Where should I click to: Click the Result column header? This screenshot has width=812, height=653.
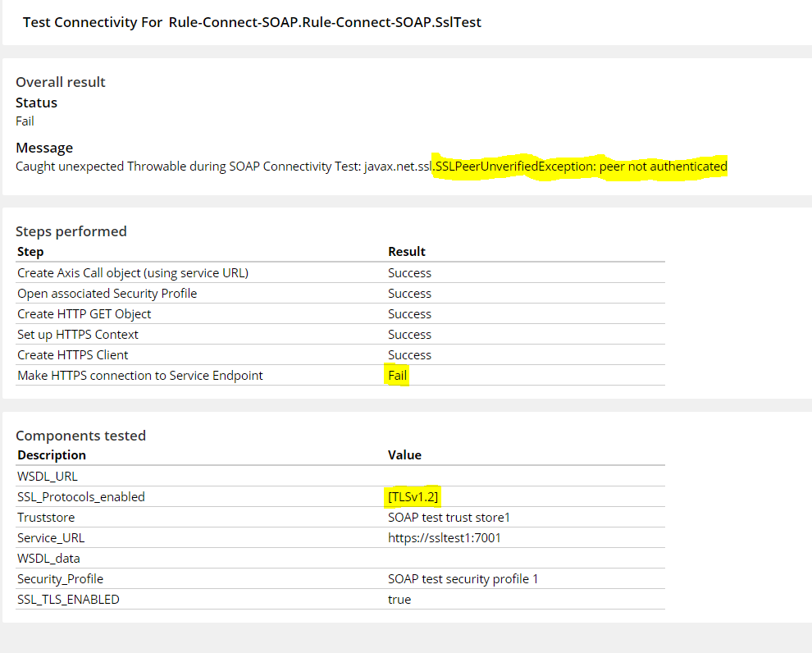407,252
